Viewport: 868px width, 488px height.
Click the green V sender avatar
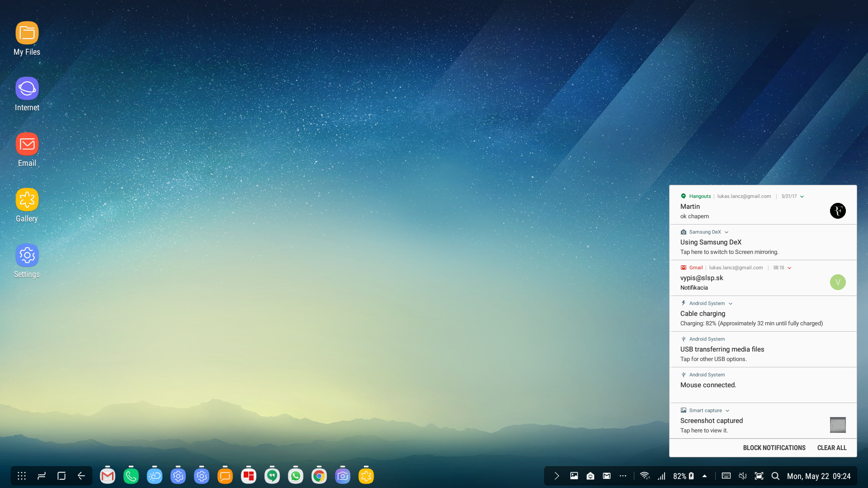coord(838,282)
